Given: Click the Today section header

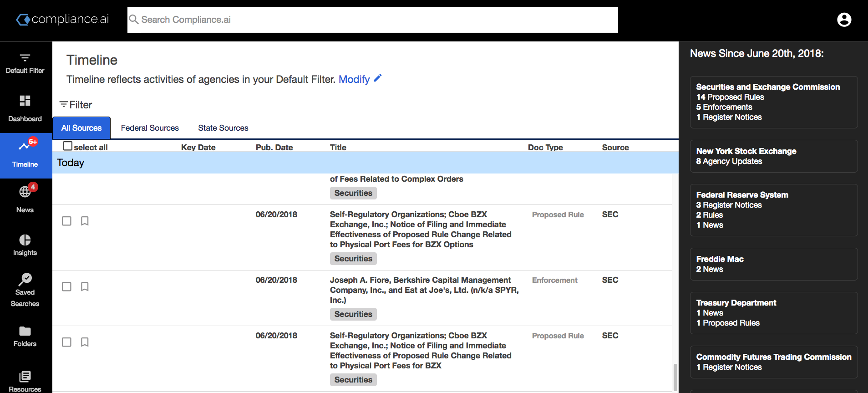Looking at the screenshot, I should point(365,163).
